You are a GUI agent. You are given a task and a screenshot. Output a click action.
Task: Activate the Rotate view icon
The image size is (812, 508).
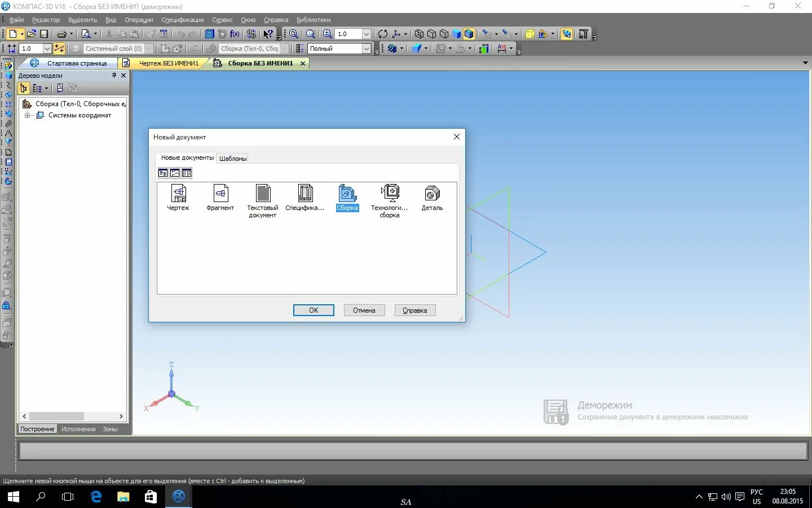pyautogui.click(x=383, y=34)
